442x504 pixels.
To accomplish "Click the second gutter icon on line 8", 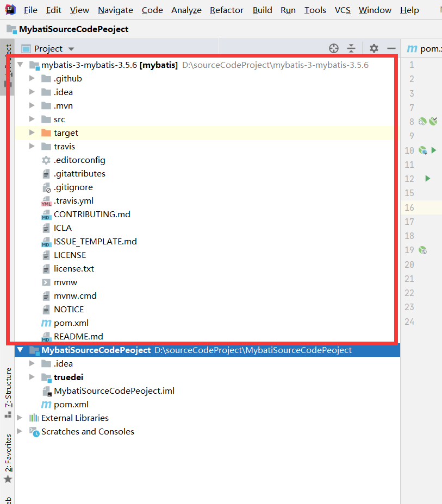I will (x=433, y=121).
